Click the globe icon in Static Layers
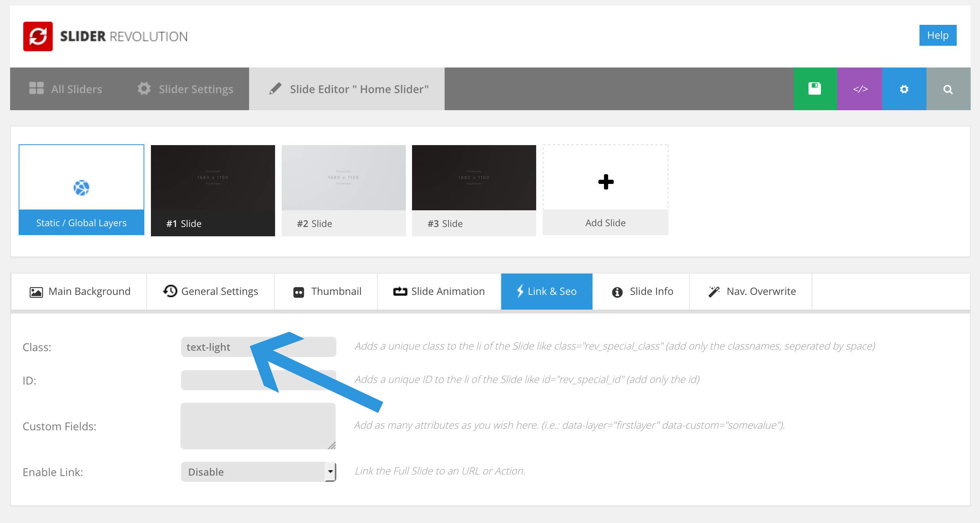980x523 pixels. pyautogui.click(x=81, y=188)
